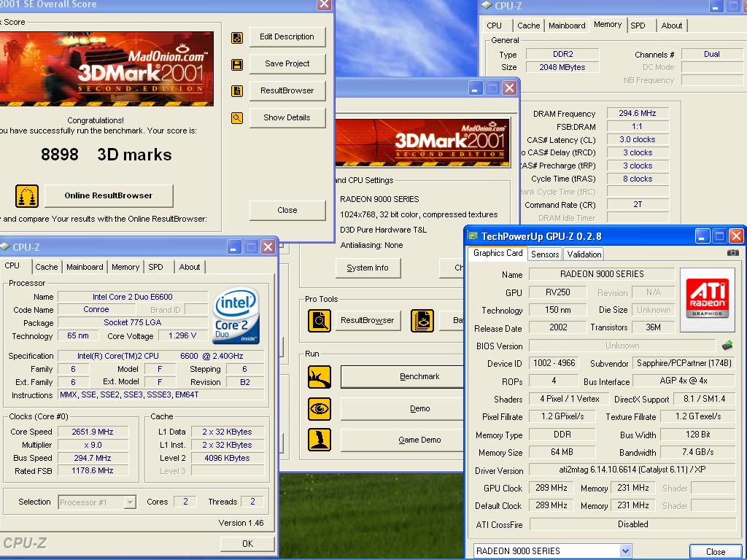747x560 pixels.
Task: Click the Instructions field listing MMX, SSE
Action: 161,394
